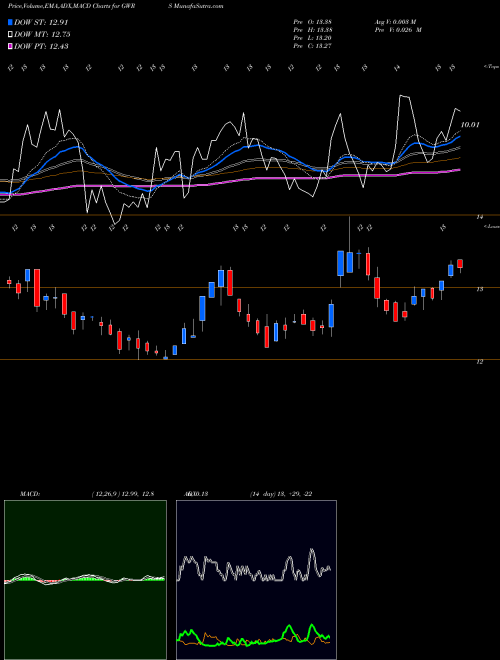Click the price axis label 12
This screenshot has height=660, width=500.
pos(480,362)
